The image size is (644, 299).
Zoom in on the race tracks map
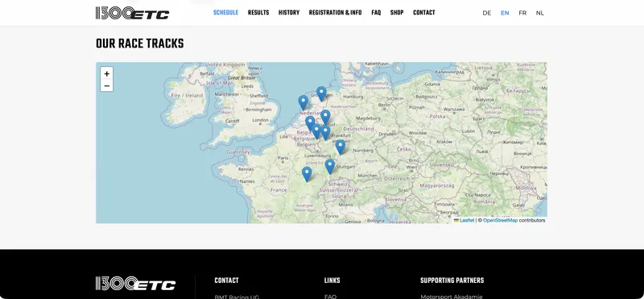pos(107,73)
